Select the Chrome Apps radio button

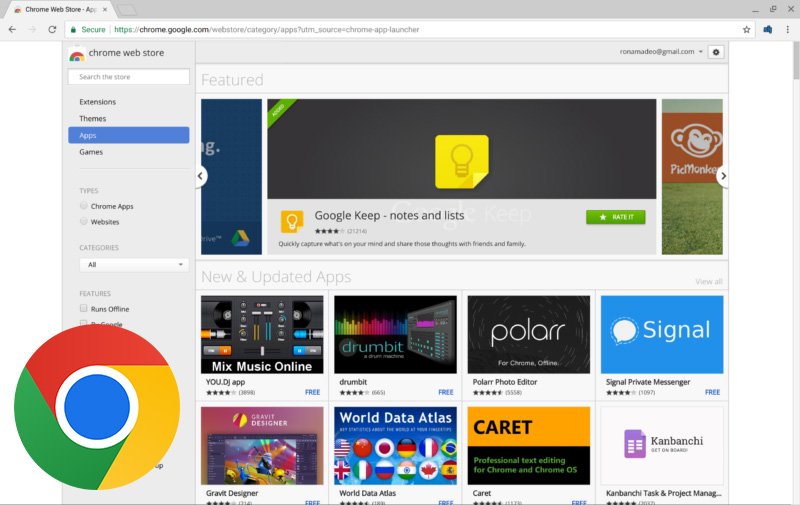click(84, 206)
